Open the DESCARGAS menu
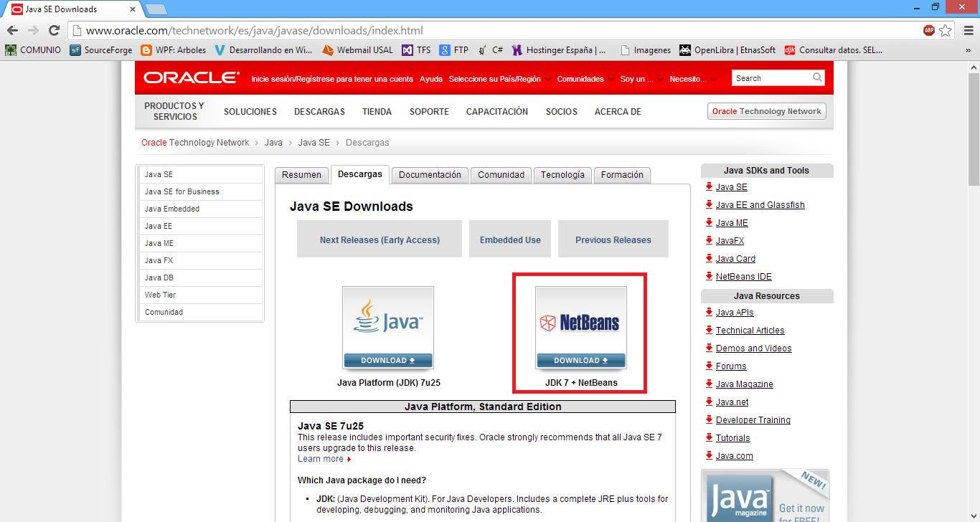Screen dimensions: 980x522 click(319, 112)
